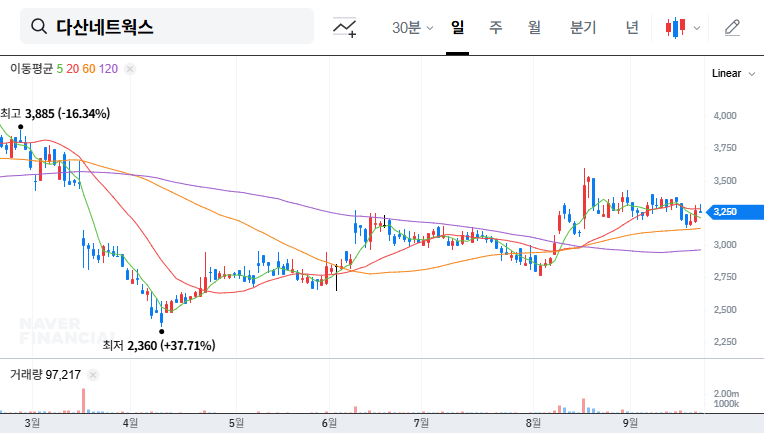Image resolution: width=764 pixels, height=433 pixels.
Task: Remove the volume indicator panel
Action: 93,375
